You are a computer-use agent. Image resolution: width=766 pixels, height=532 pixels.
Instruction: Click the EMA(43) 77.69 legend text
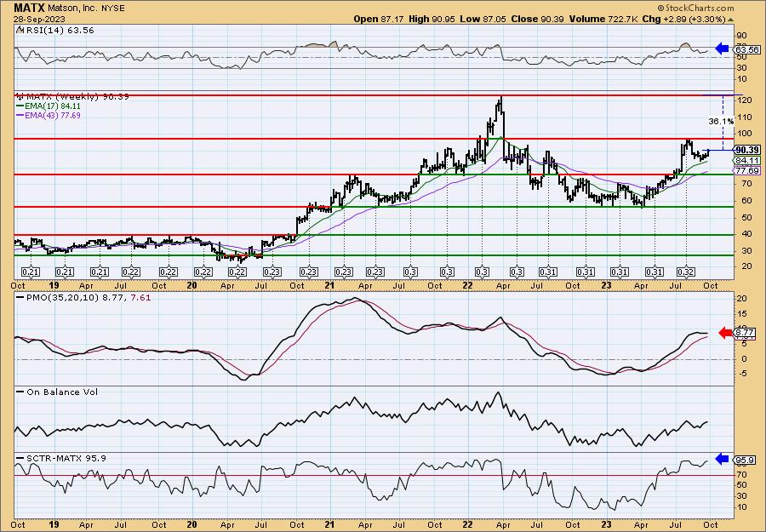click(x=52, y=115)
